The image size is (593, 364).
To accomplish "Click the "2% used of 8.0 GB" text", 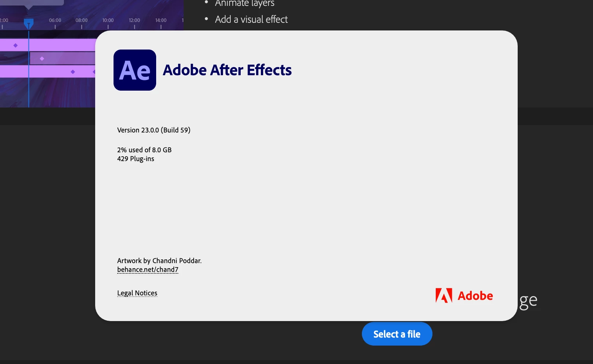I will click(144, 150).
